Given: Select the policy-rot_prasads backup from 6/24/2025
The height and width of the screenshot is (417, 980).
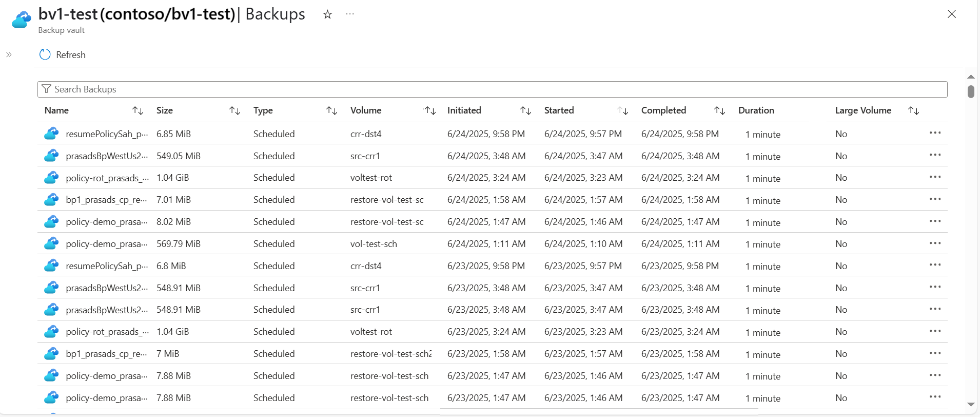Looking at the screenshot, I should pyautogui.click(x=107, y=178).
